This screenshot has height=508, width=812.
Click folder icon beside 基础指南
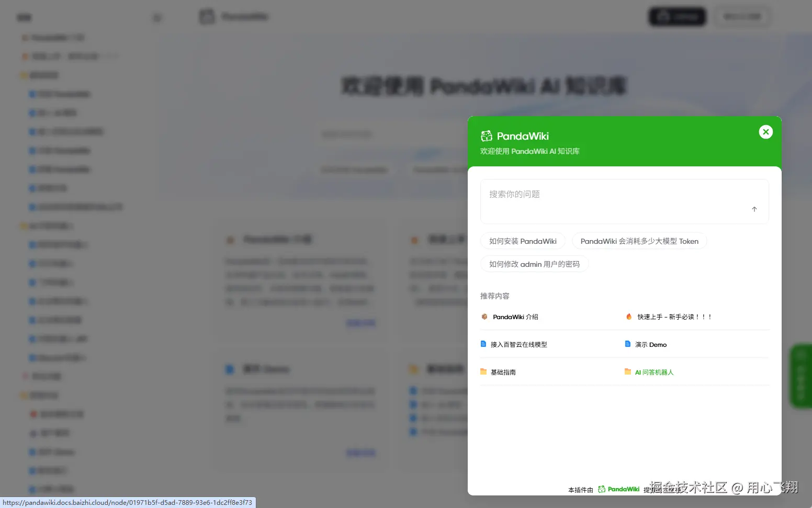pyautogui.click(x=483, y=372)
